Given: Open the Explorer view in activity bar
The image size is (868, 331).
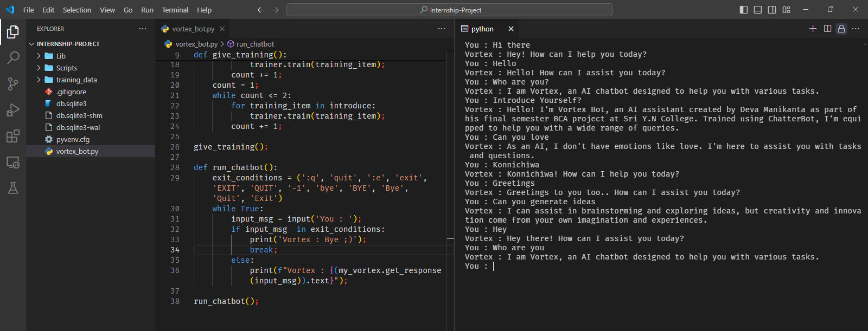Looking at the screenshot, I should (x=13, y=32).
